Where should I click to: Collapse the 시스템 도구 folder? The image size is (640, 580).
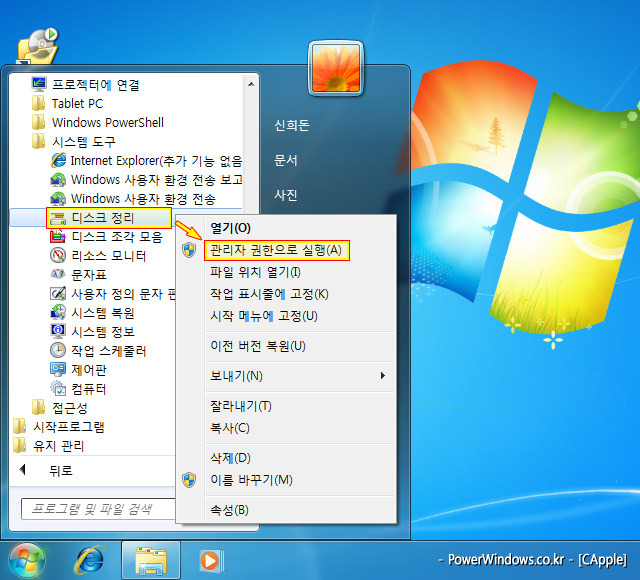coord(74,141)
